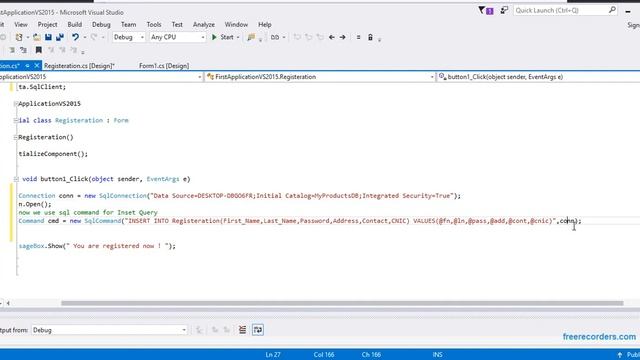
Task: Click the INSERT INTO SqlCommand line
Action: pyautogui.click(x=300, y=221)
